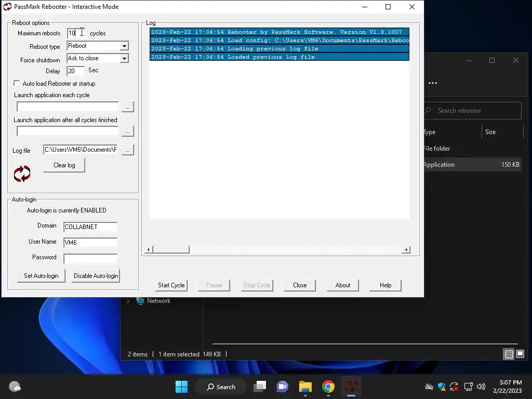Open File Explorer from the taskbar
Viewport: 532px width, 399px height.
tap(305, 387)
